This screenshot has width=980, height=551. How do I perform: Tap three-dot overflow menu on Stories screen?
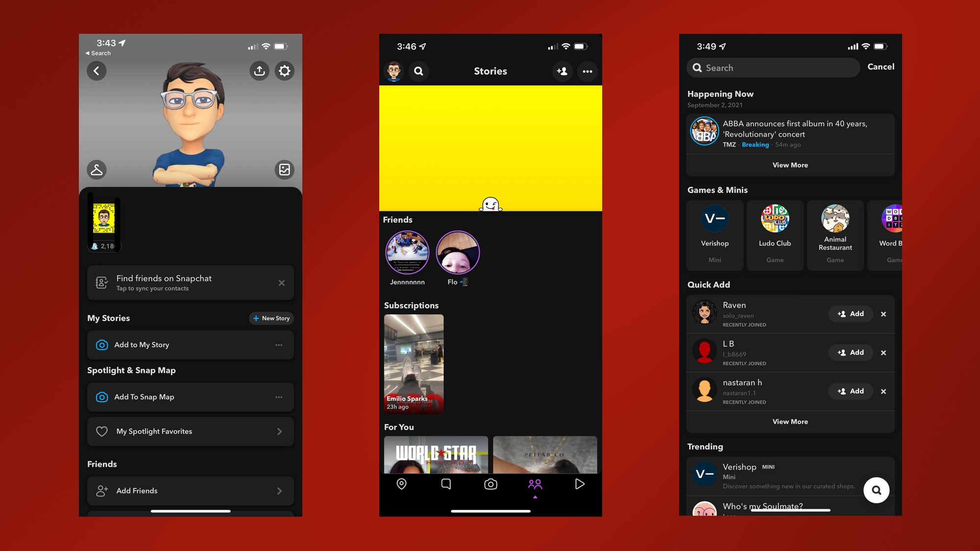click(x=586, y=72)
